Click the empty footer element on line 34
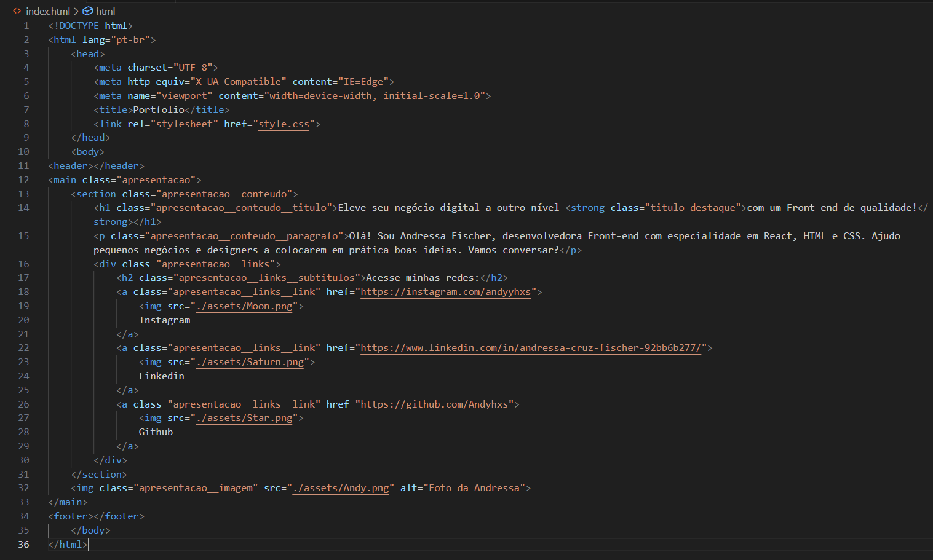The width and height of the screenshot is (933, 560). (96, 516)
